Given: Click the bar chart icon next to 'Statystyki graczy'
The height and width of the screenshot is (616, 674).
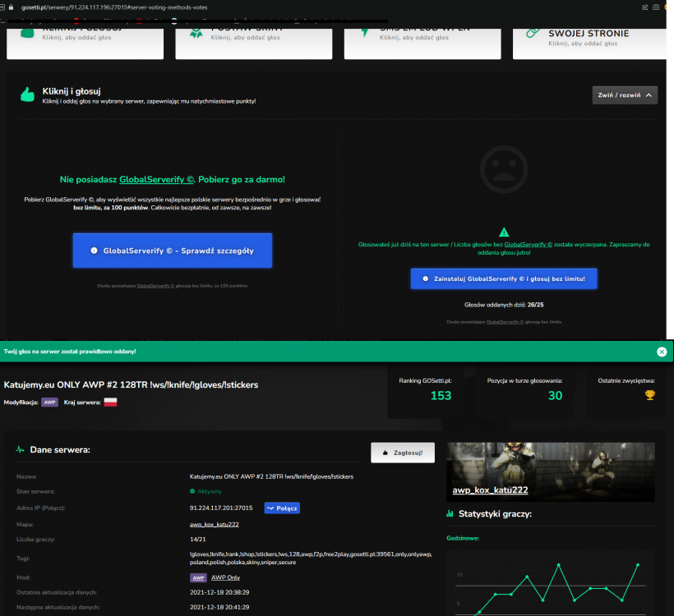Looking at the screenshot, I should coord(450,514).
